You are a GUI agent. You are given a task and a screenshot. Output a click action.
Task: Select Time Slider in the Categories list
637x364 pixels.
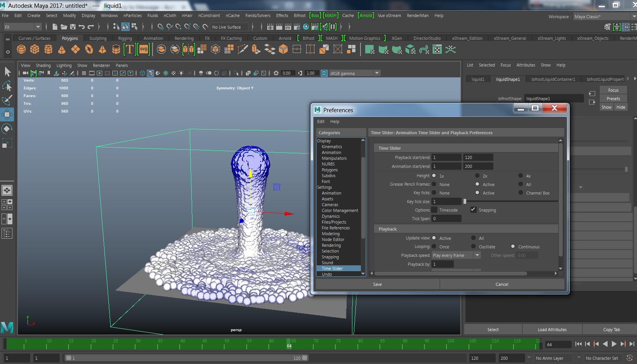point(332,268)
